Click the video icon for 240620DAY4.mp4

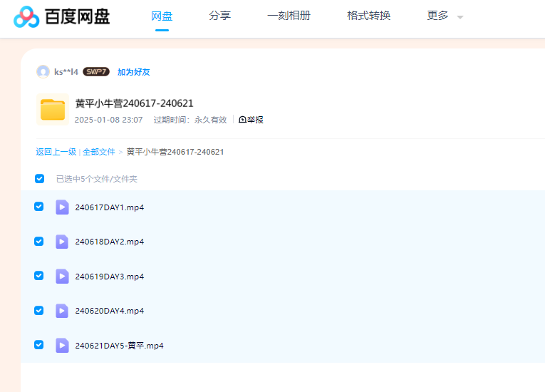click(62, 311)
